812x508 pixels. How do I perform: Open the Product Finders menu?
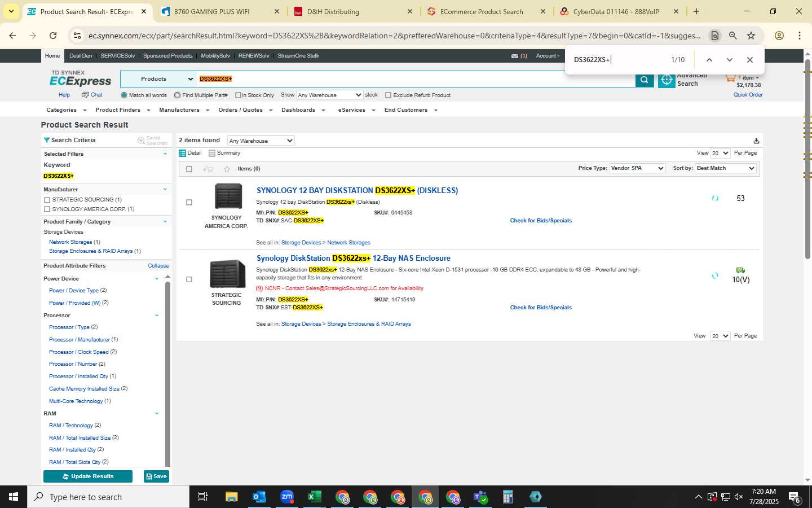coord(122,110)
